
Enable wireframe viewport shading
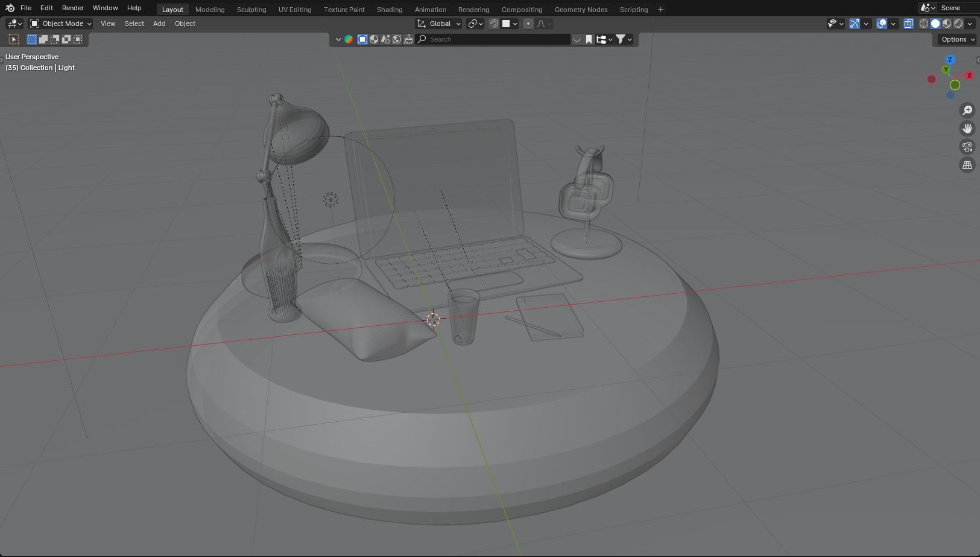pos(923,24)
